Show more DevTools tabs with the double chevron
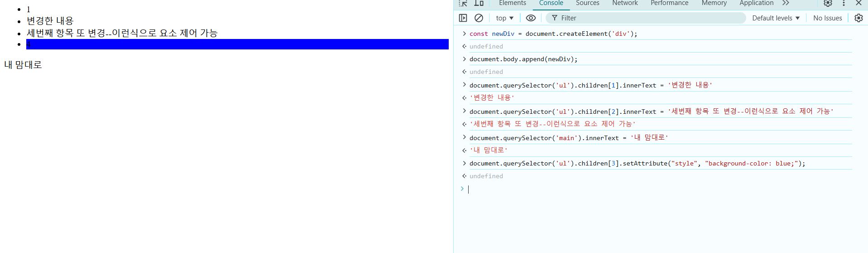 786,3
